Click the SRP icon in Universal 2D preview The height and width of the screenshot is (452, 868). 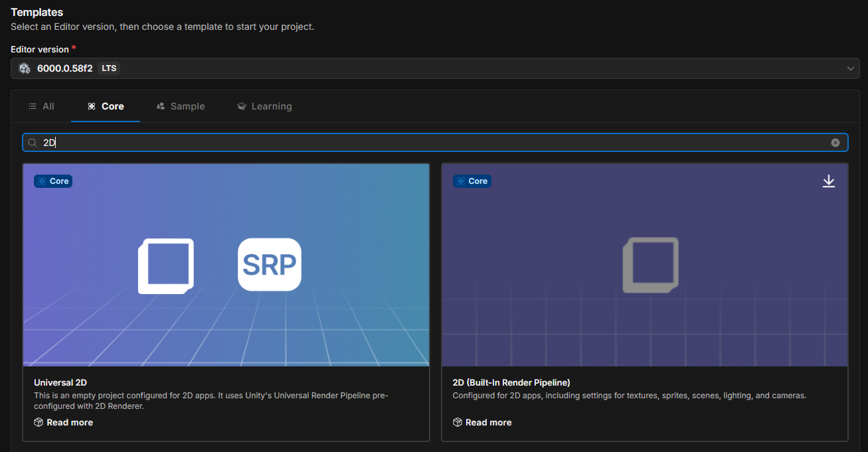[x=269, y=265]
